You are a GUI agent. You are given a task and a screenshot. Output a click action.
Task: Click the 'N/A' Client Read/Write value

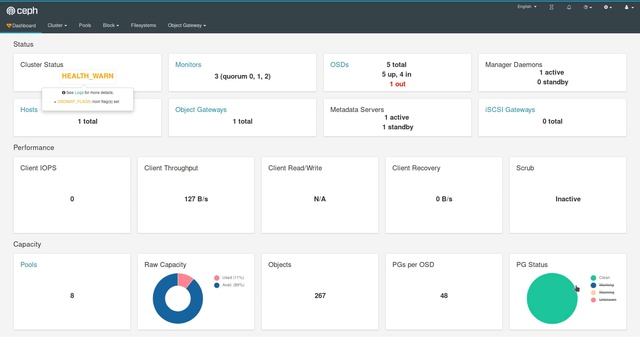pyautogui.click(x=320, y=199)
